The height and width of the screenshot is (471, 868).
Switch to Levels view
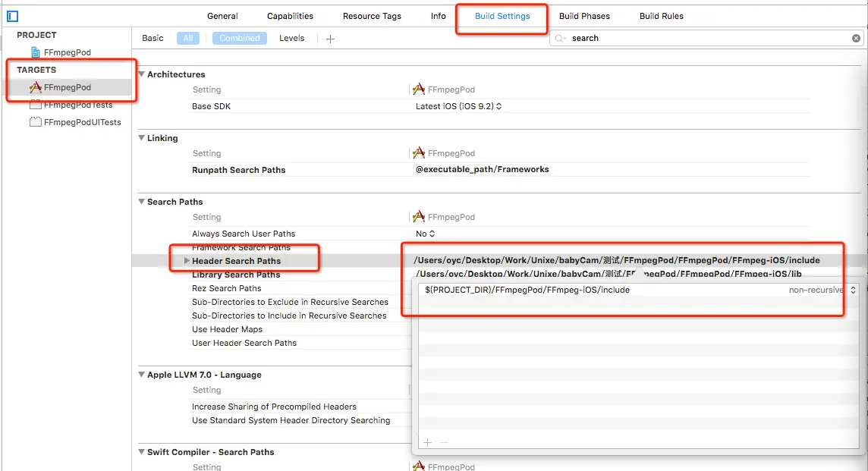point(291,38)
